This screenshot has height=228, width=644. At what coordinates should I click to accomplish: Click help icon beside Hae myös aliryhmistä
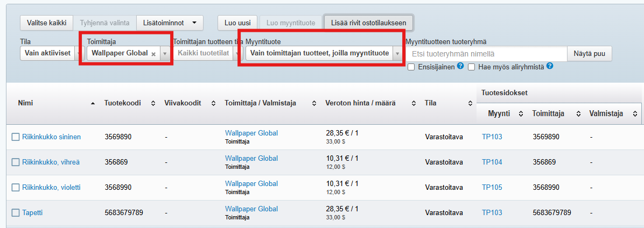tap(549, 67)
